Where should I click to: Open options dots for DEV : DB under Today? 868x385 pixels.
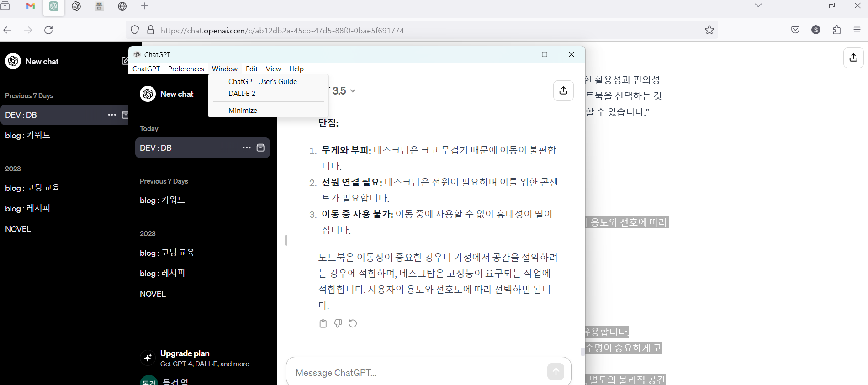tap(247, 148)
